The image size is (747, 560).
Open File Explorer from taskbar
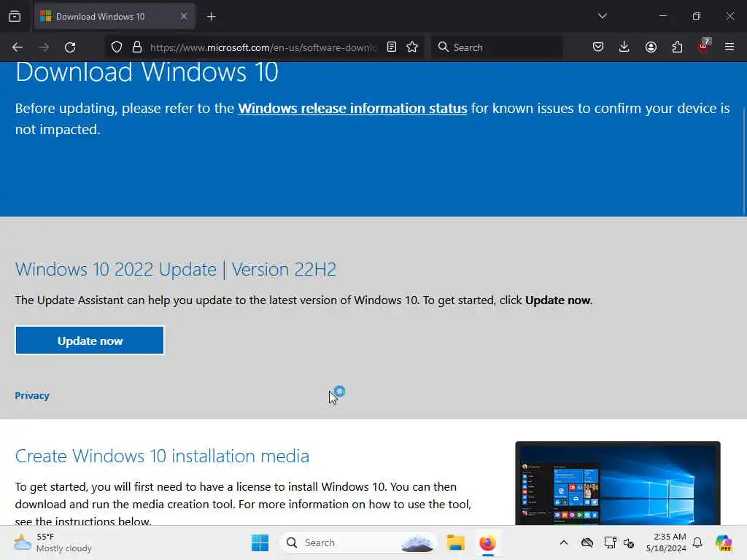coord(455,542)
